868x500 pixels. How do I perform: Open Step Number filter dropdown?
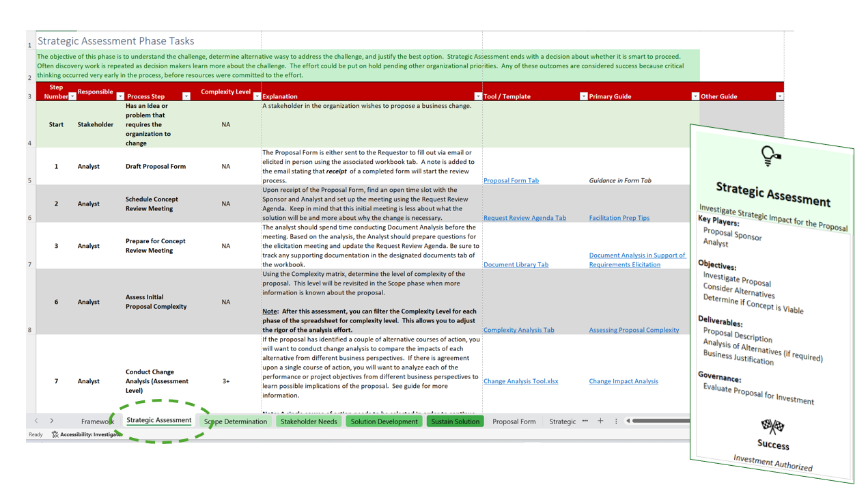[73, 96]
